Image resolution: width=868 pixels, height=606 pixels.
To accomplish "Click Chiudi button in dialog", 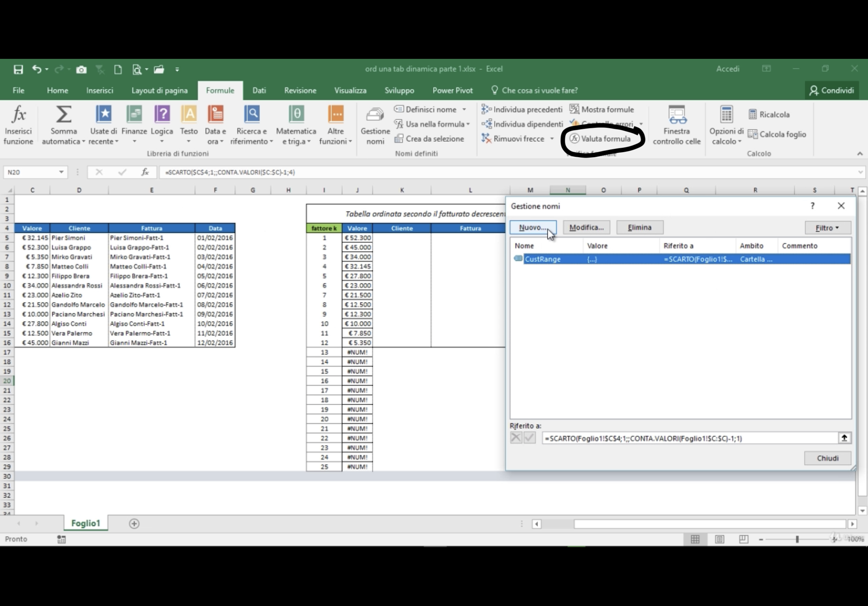I will coord(828,458).
